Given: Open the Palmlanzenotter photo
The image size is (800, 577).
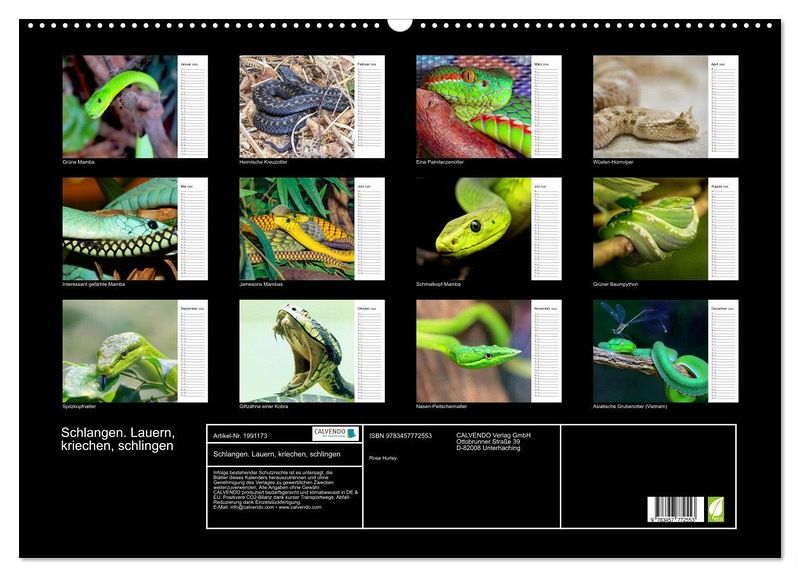Looking at the screenshot, I should 473,105.
